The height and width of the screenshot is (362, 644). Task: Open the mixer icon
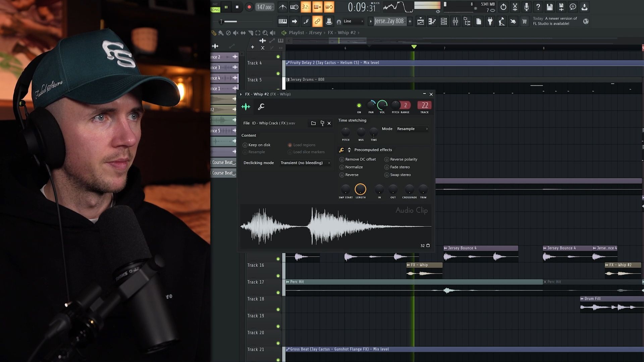[455, 21]
